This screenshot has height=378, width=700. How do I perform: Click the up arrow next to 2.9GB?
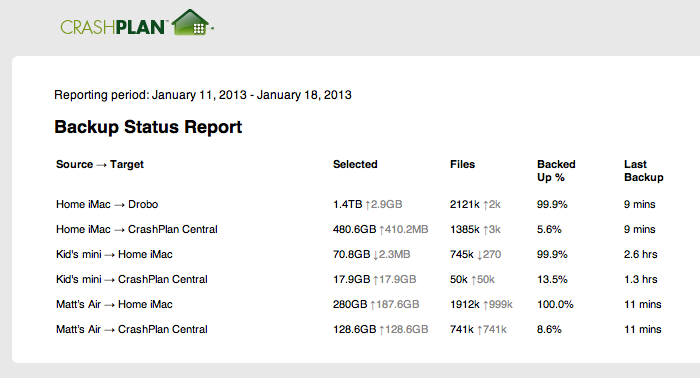(368, 205)
